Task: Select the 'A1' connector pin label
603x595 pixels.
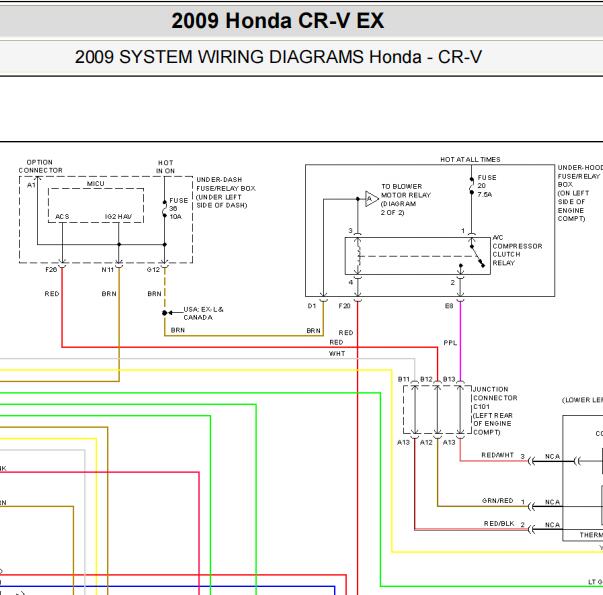Action: click(31, 185)
